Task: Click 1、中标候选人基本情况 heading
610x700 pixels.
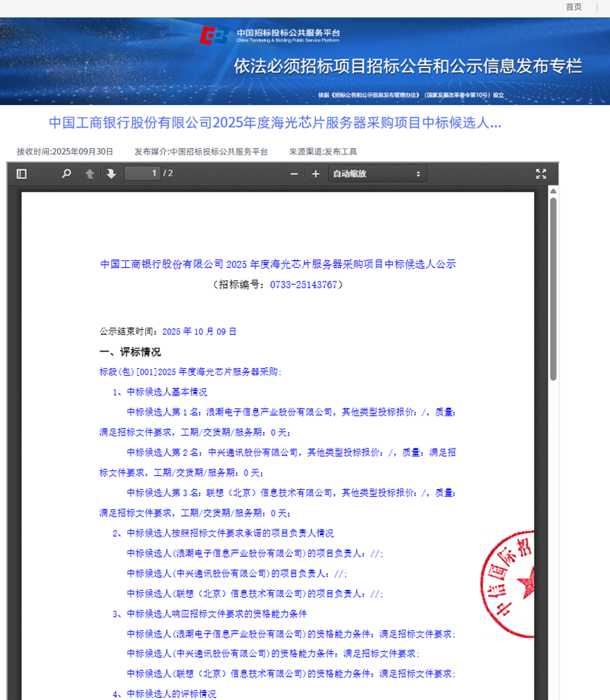Action: coord(160,392)
